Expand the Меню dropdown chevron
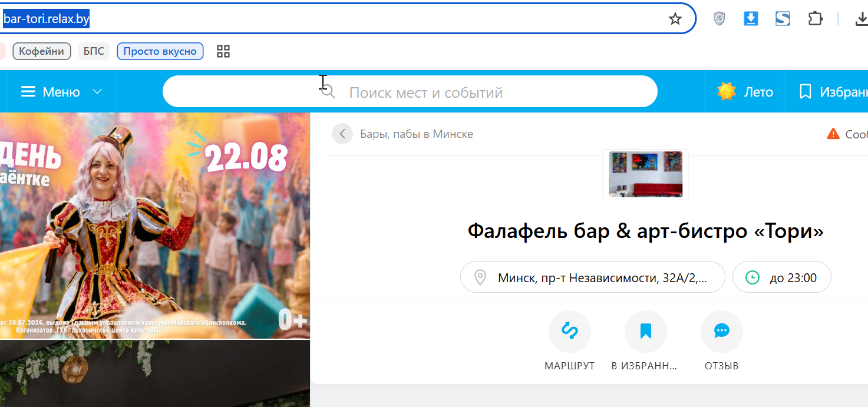Image resolution: width=868 pixels, height=407 pixels. 97,92
